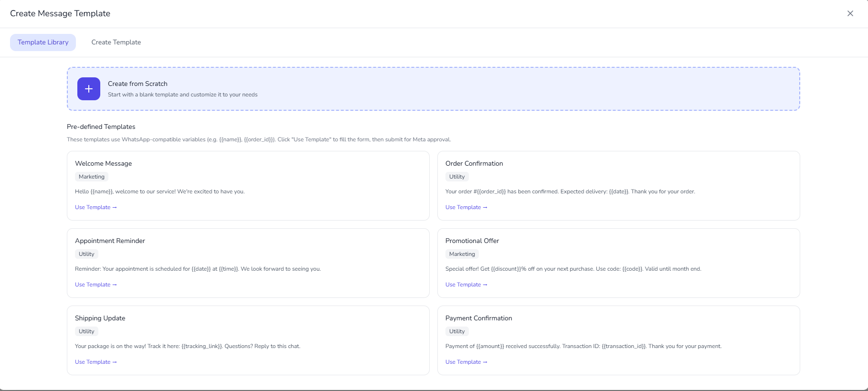Click the Welcome Message card title
The width and height of the screenshot is (868, 391).
pyautogui.click(x=103, y=163)
